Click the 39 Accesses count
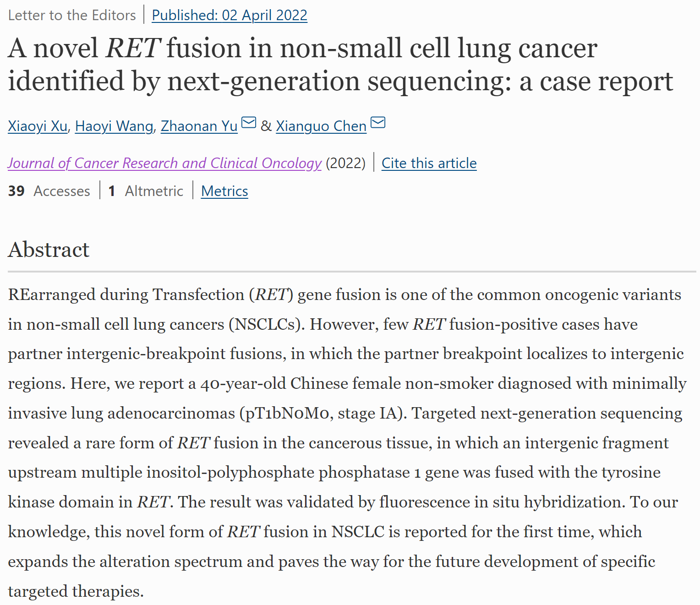This screenshot has width=700, height=605. pyautogui.click(x=49, y=191)
